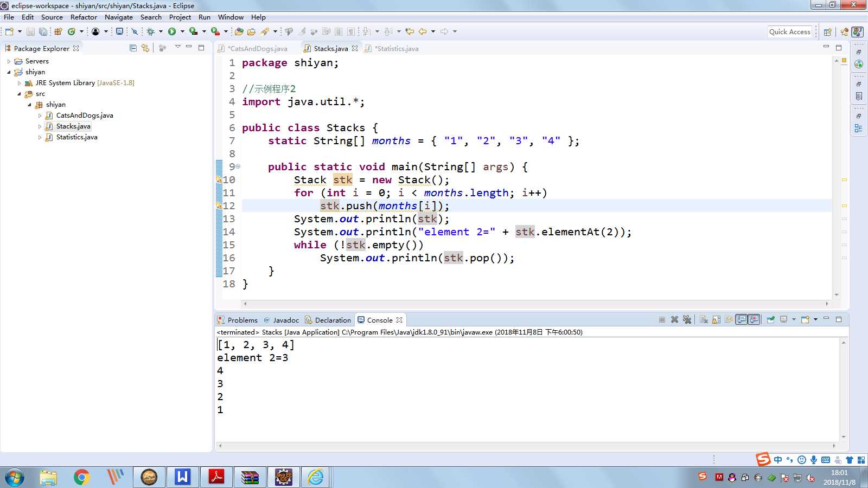
Task: Click the Save All toolbar icon
Action: tap(43, 31)
